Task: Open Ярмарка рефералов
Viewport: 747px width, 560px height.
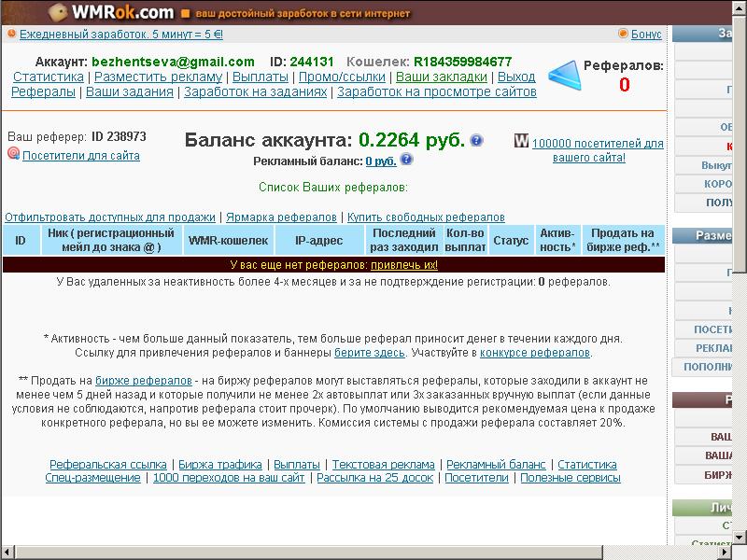Action: (282, 217)
